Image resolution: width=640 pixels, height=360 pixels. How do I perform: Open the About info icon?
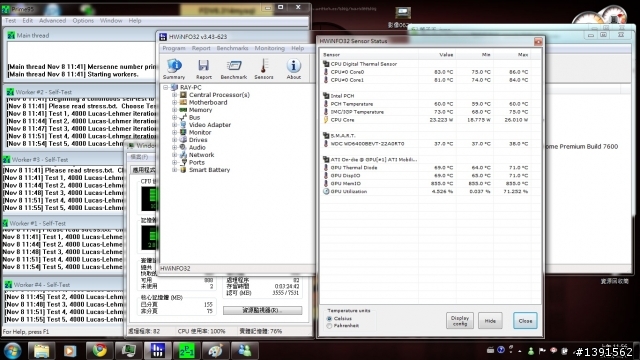[x=293, y=68]
